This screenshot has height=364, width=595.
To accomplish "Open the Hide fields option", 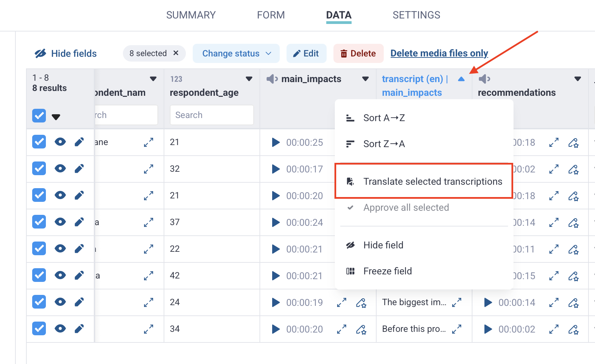I will (x=66, y=53).
